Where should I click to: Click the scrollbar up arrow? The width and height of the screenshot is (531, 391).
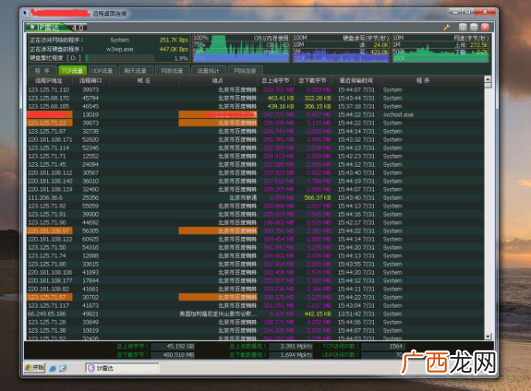tap(488, 80)
